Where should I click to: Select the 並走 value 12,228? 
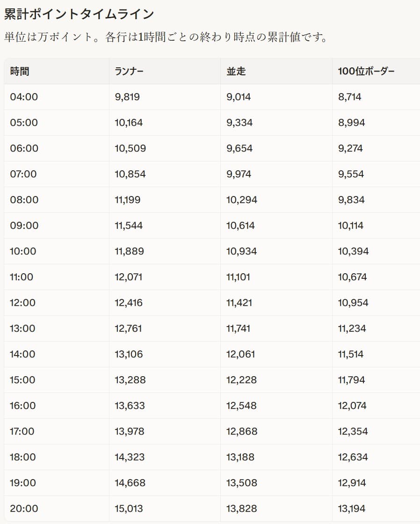(x=241, y=380)
